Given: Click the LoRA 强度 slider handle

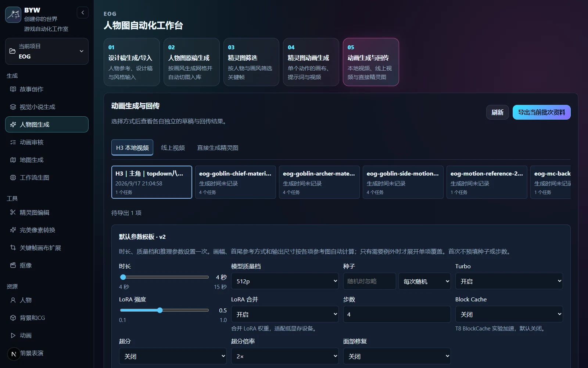Looking at the screenshot, I should tap(160, 310).
